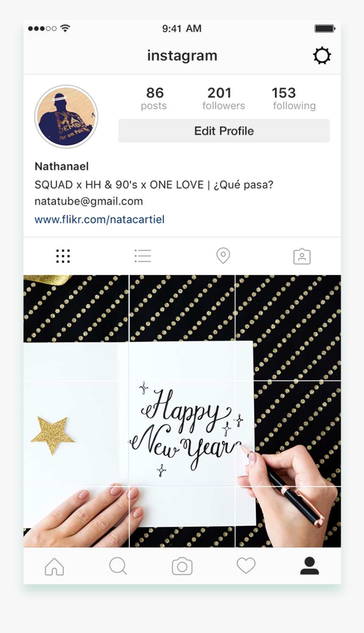This screenshot has height=633, width=364.
Task: Open the Camera to post
Action: coord(182,566)
